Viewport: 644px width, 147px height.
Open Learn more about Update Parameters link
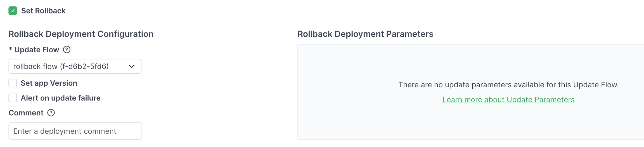[x=508, y=100]
